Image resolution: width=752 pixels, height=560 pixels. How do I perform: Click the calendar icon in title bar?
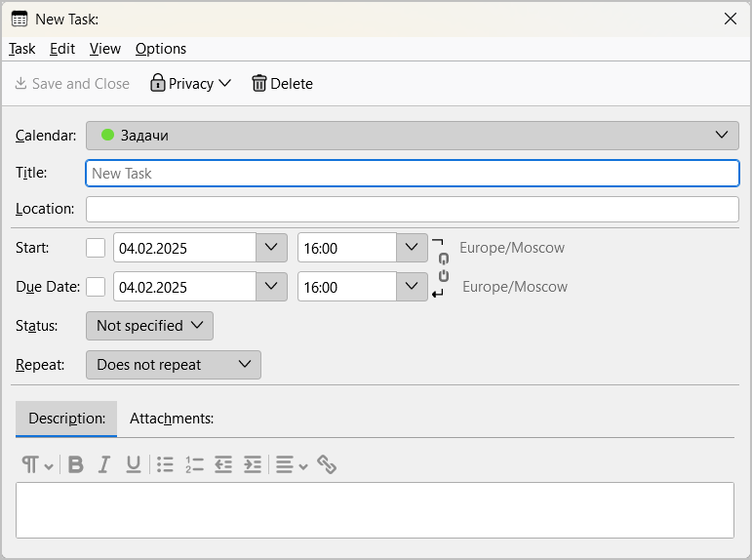point(20,20)
